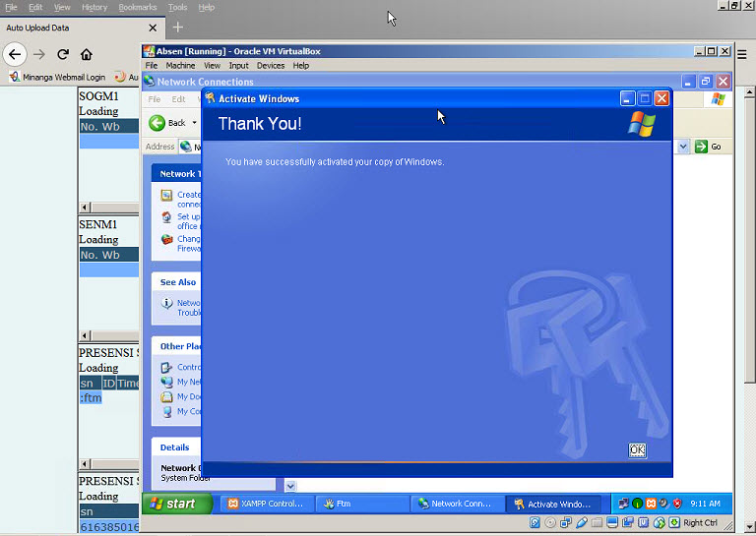Click the VirtualBox CPU virtualization V icon

(x=643, y=522)
